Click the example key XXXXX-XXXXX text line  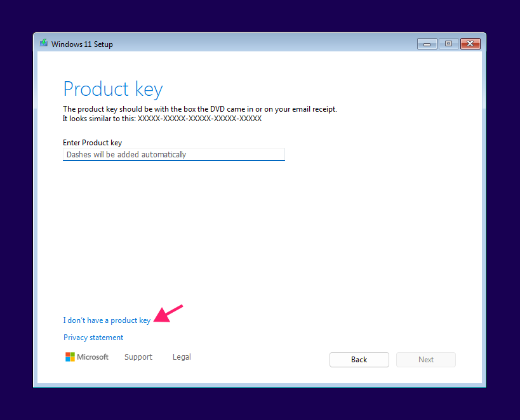point(162,119)
